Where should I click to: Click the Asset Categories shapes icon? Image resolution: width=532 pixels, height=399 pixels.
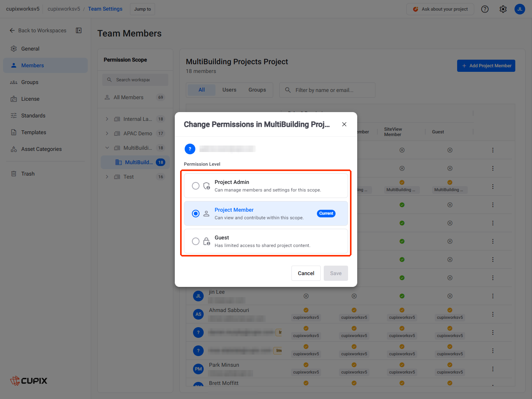click(14, 149)
